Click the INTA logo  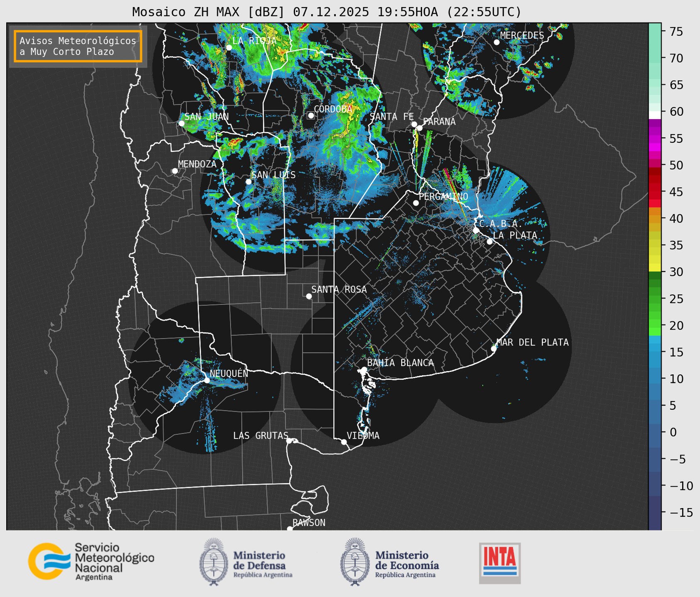(500, 563)
